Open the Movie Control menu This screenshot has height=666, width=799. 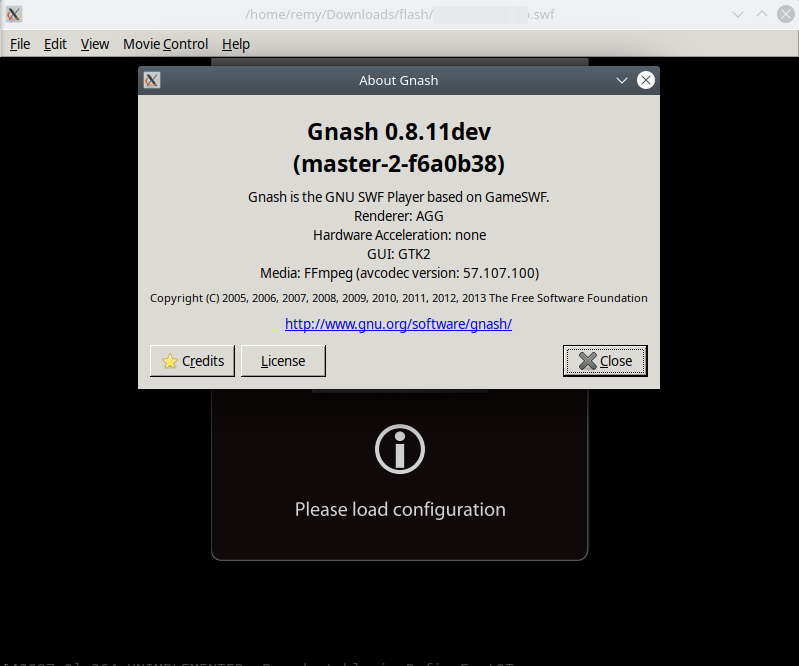[166, 44]
